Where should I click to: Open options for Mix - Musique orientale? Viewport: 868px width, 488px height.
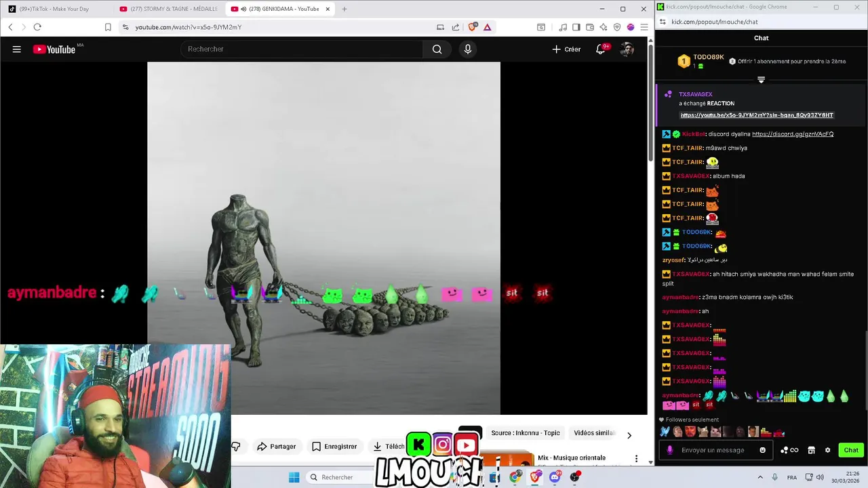pos(636,459)
